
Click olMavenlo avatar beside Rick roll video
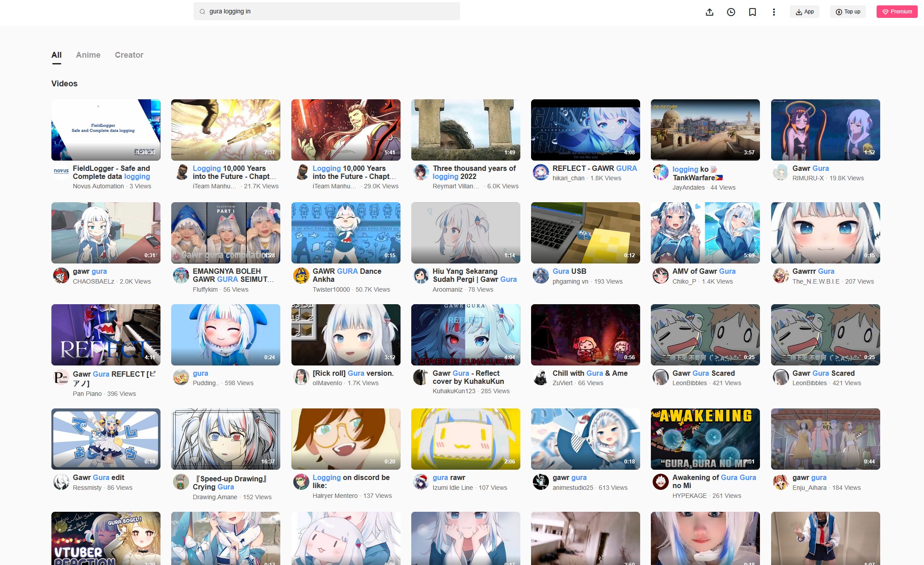click(301, 377)
